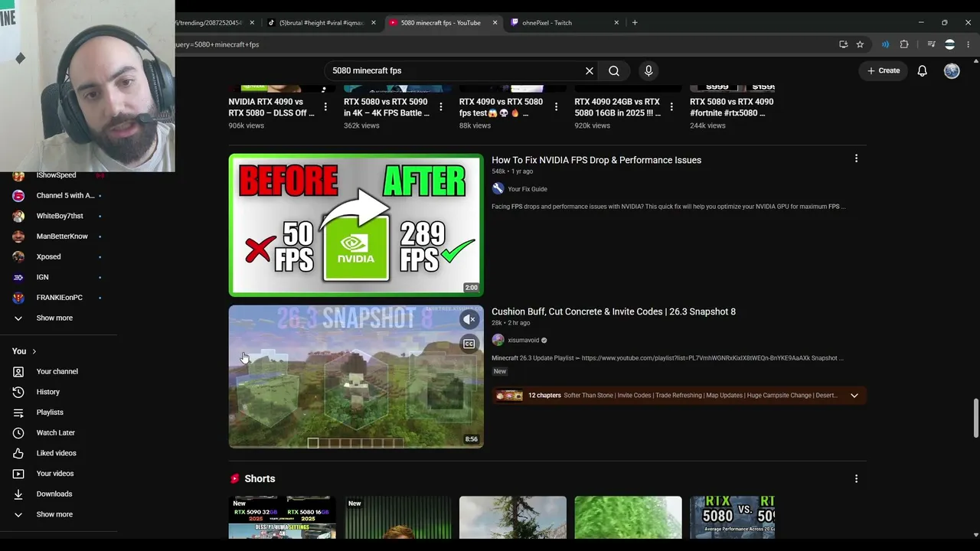
Task: Open Your channel in sidebar
Action: point(57,371)
